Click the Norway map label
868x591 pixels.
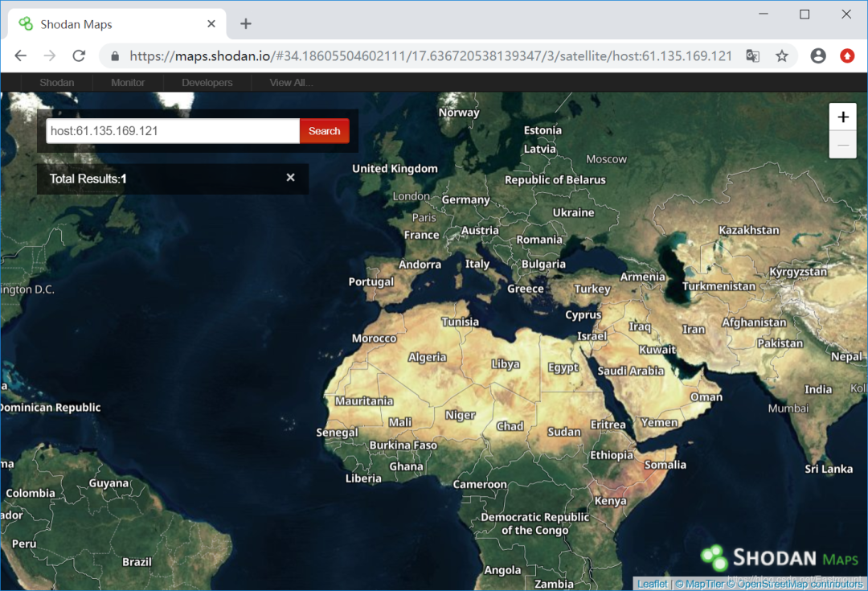pyautogui.click(x=459, y=113)
